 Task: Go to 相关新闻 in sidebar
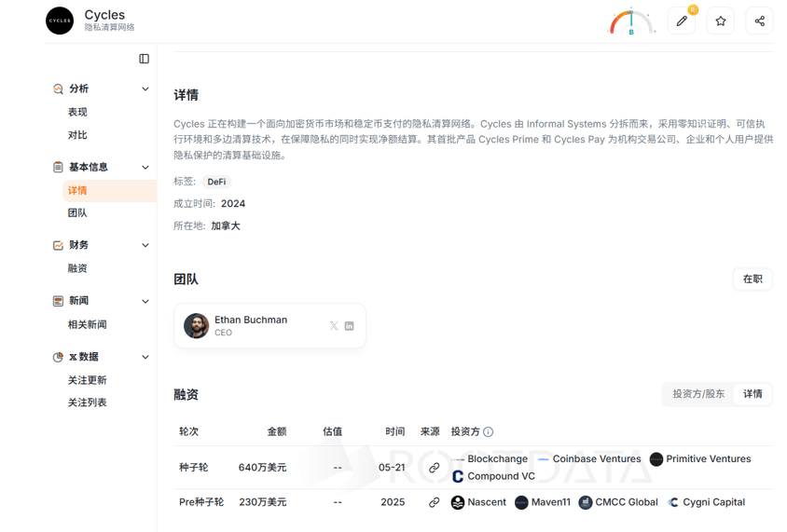88,324
